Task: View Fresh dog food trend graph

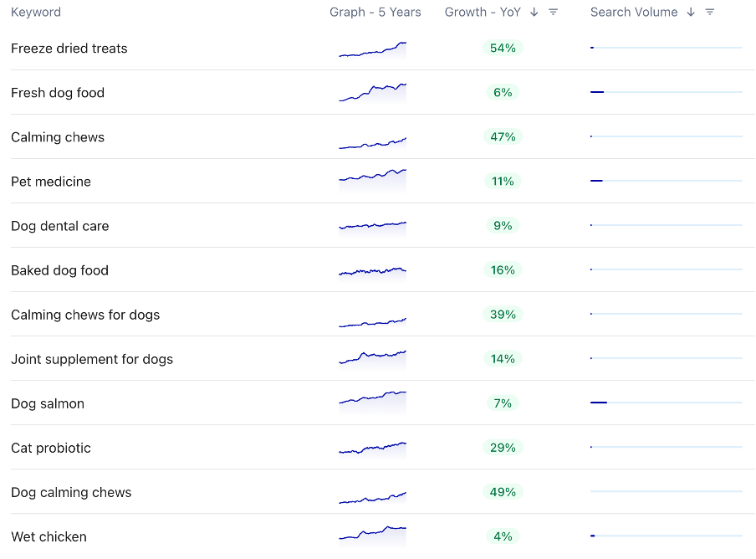Action: click(373, 93)
